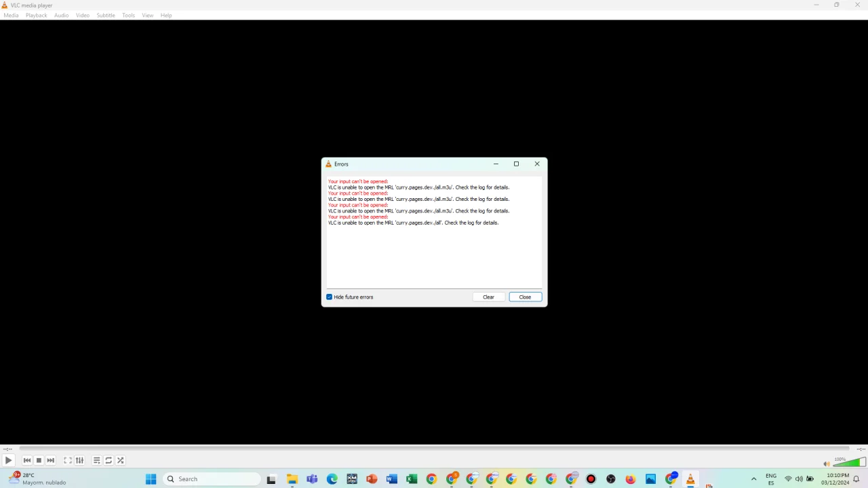Click Clear in the Errors dialog
Viewport: 868px width, 488px height.
[488, 297]
